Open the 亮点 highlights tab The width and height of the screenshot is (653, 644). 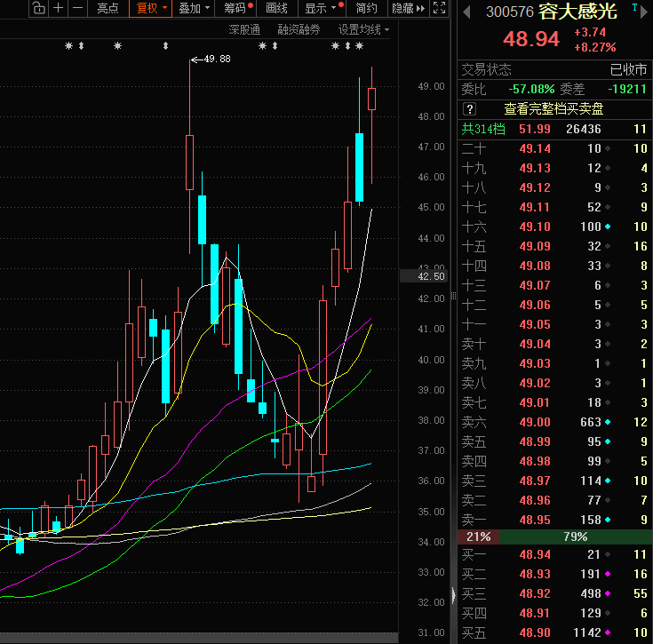(108, 8)
